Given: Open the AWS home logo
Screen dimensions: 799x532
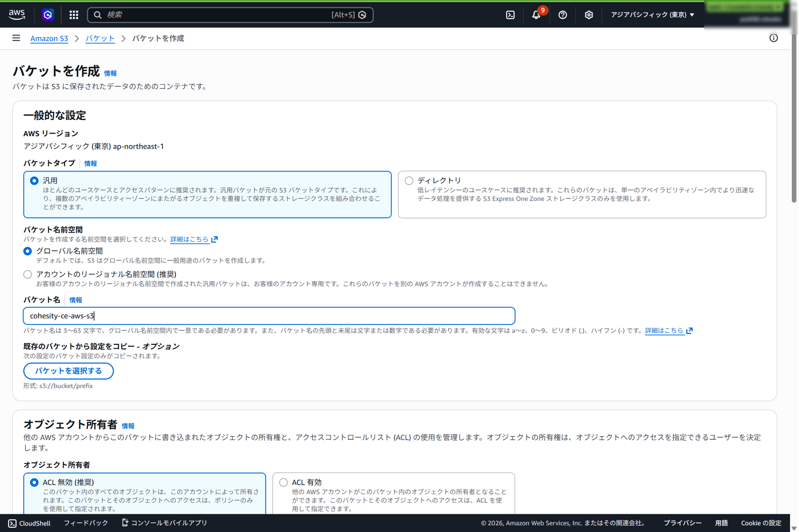Looking at the screenshot, I should point(17,15).
